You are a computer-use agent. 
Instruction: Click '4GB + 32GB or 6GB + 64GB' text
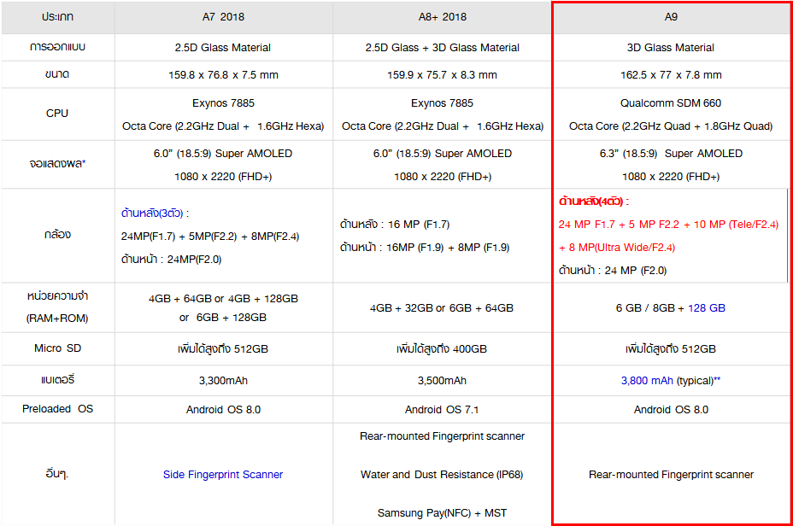(x=442, y=308)
